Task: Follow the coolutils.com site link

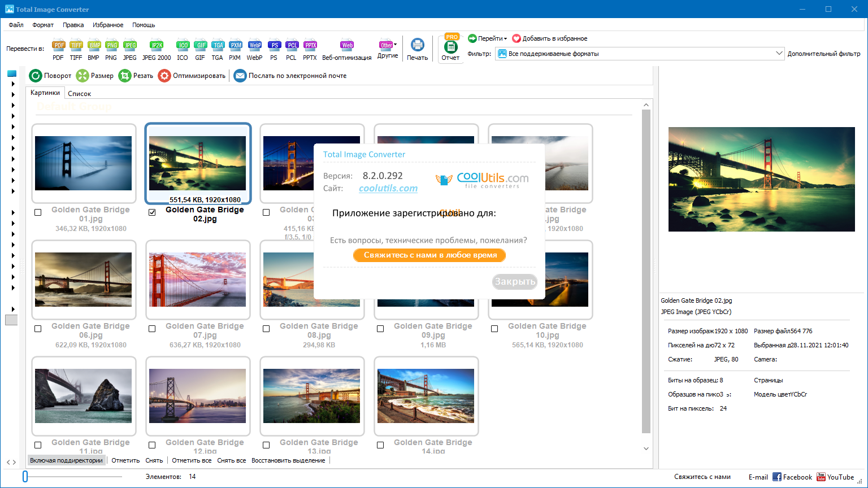Action: (x=388, y=189)
